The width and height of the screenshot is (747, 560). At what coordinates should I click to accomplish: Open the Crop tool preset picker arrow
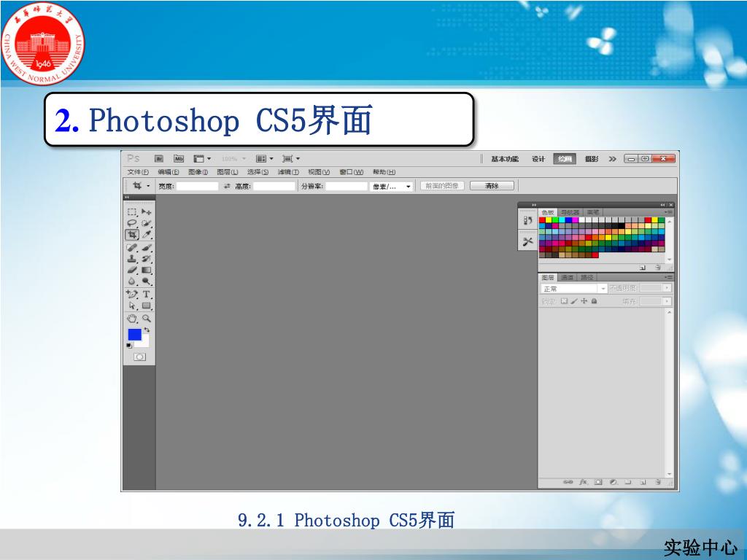coord(148,186)
